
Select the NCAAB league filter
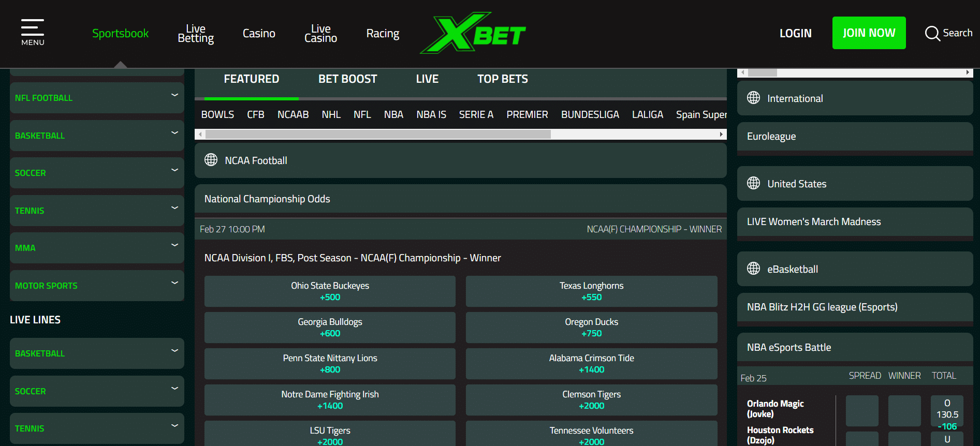293,114
